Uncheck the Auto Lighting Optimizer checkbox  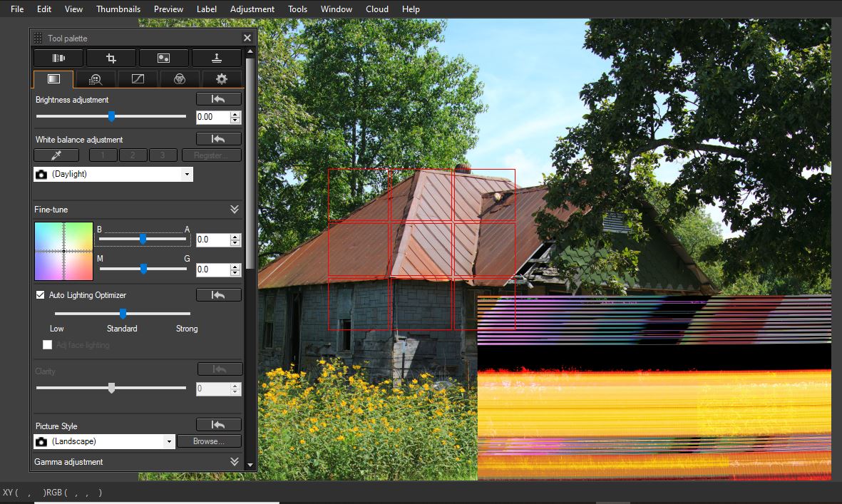(41, 295)
